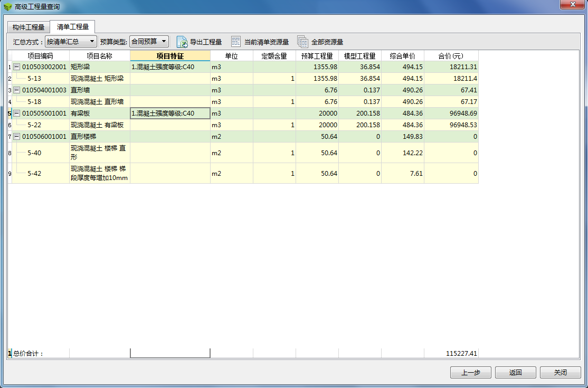Click the 关闭 button
The image size is (588, 388).
point(560,372)
